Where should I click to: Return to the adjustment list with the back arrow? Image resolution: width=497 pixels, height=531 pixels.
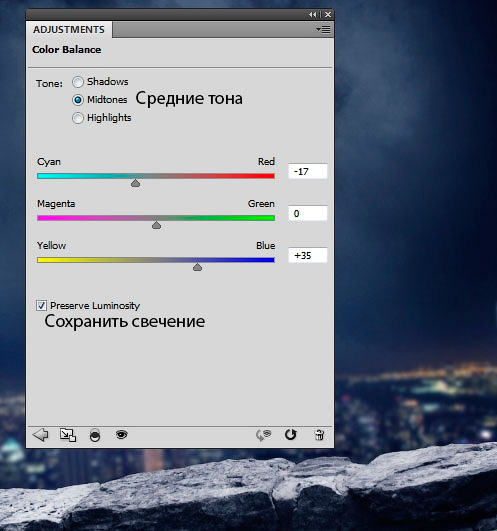pyautogui.click(x=40, y=435)
